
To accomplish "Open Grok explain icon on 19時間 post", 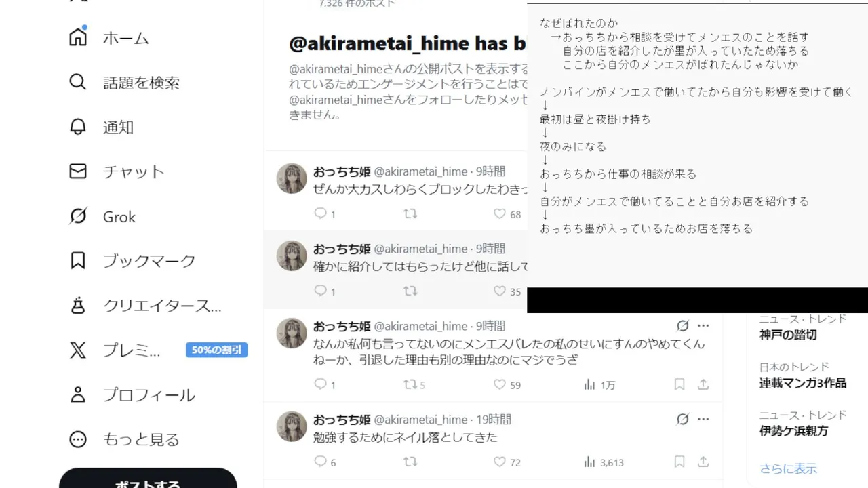I will [683, 420].
